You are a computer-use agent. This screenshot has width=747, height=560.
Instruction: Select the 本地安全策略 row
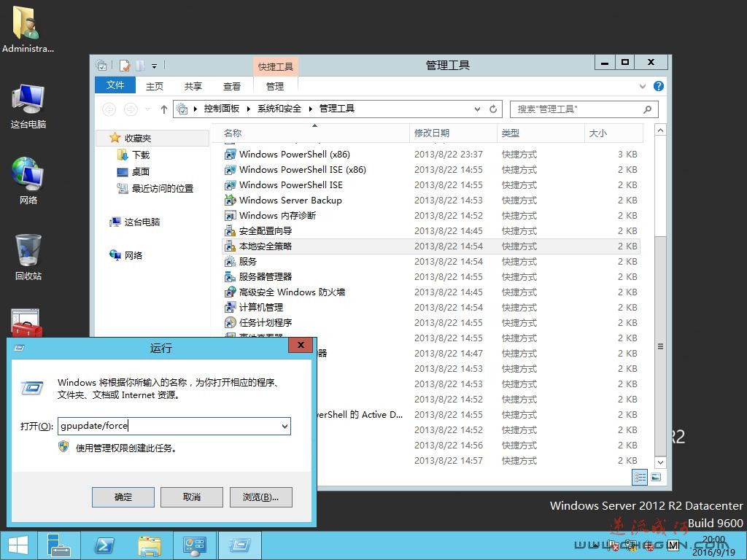pyautogui.click(x=430, y=246)
